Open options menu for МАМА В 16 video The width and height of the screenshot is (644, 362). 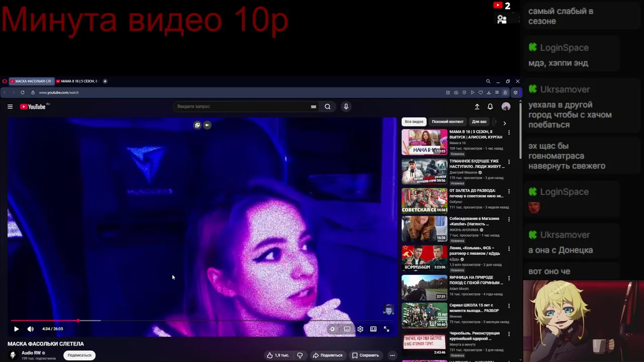point(509,133)
